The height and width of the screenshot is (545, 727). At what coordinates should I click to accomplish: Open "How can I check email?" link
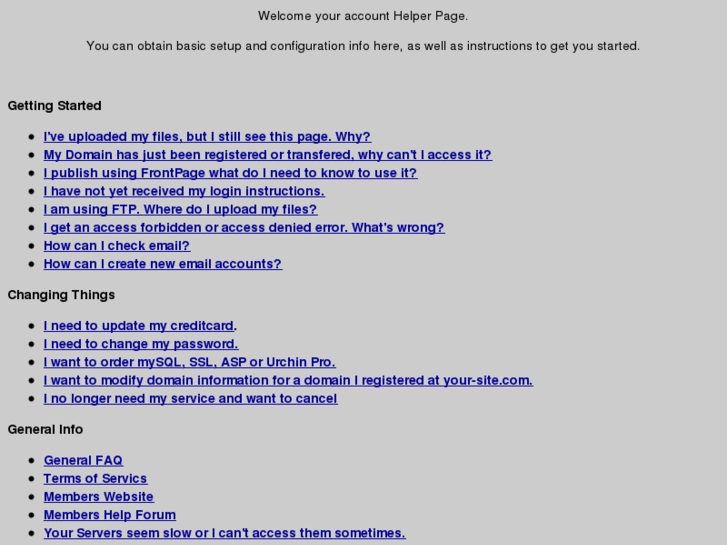[117, 246]
